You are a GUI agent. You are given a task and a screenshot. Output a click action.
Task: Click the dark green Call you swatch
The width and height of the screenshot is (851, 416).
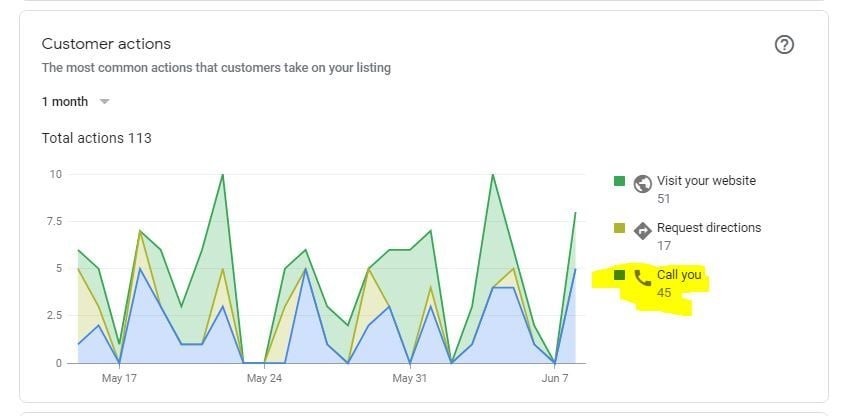point(620,275)
